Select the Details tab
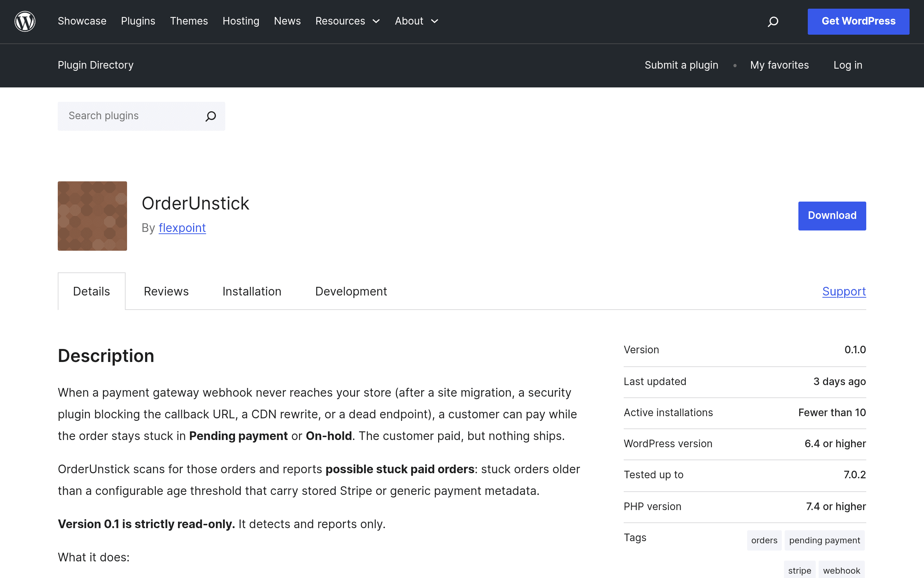This screenshot has height=578, width=924. (x=92, y=291)
